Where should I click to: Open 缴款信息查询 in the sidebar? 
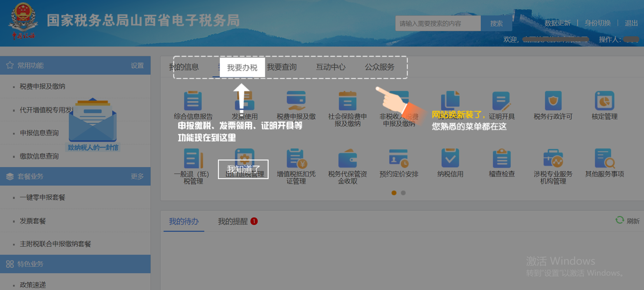click(x=39, y=156)
